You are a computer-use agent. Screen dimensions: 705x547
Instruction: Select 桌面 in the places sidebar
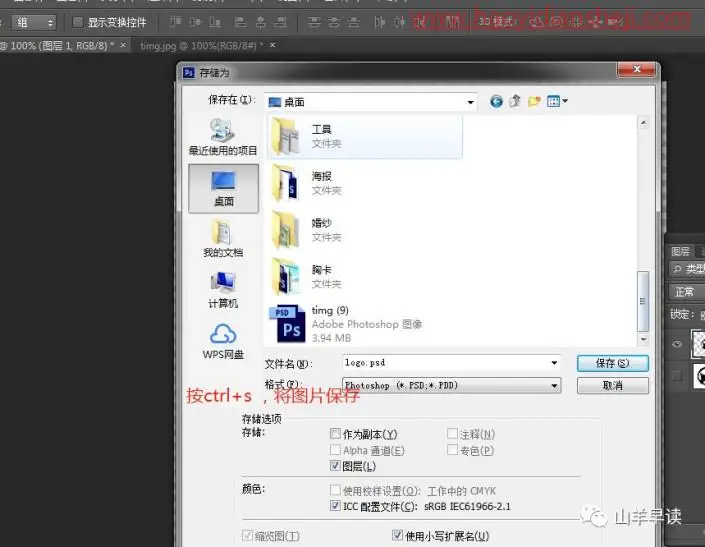[x=223, y=188]
